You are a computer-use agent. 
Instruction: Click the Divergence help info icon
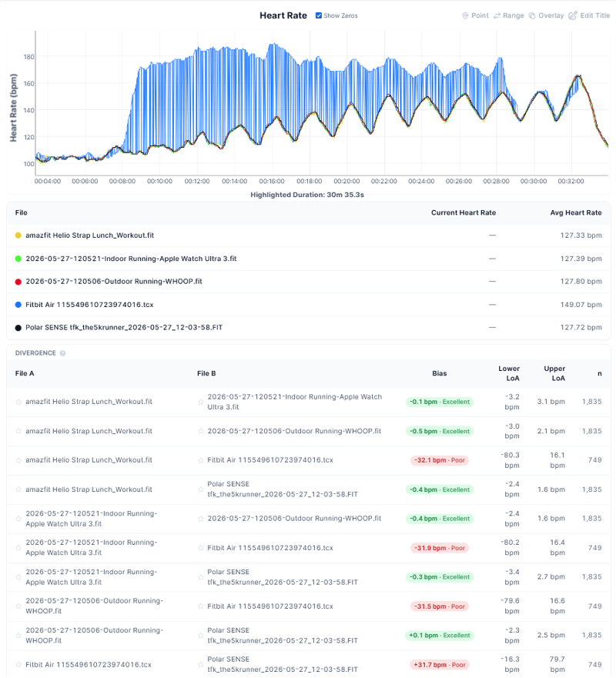pyautogui.click(x=62, y=353)
